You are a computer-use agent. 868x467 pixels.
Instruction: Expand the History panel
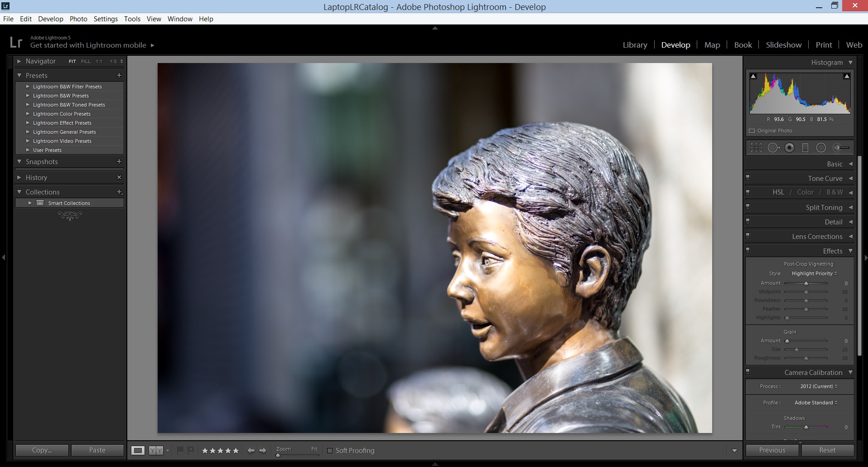click(x=19, y=177)
